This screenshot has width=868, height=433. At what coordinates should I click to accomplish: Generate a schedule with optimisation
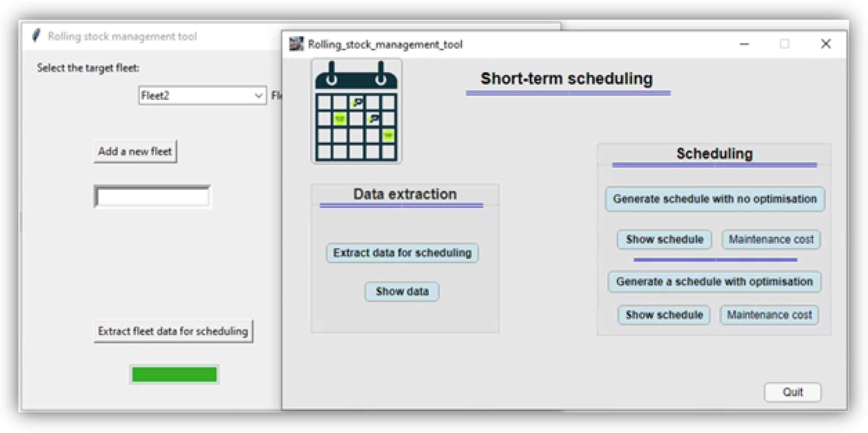point(714,282)
